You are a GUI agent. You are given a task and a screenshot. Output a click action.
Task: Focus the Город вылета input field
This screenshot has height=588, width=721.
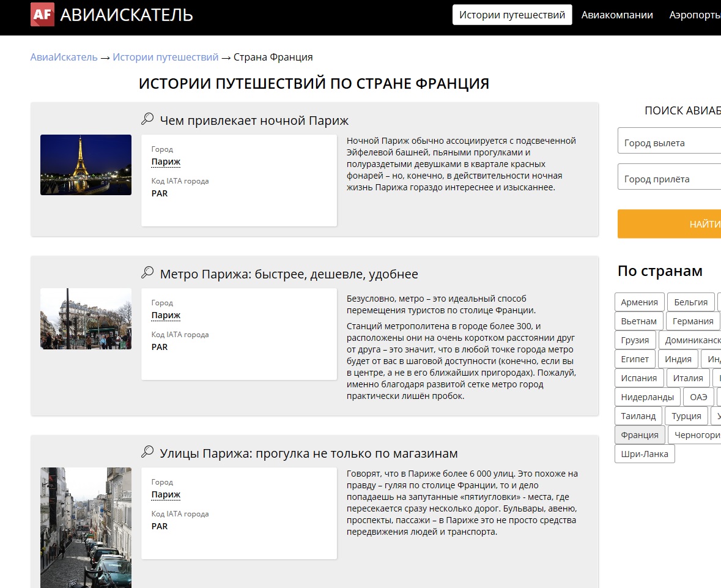670,140
